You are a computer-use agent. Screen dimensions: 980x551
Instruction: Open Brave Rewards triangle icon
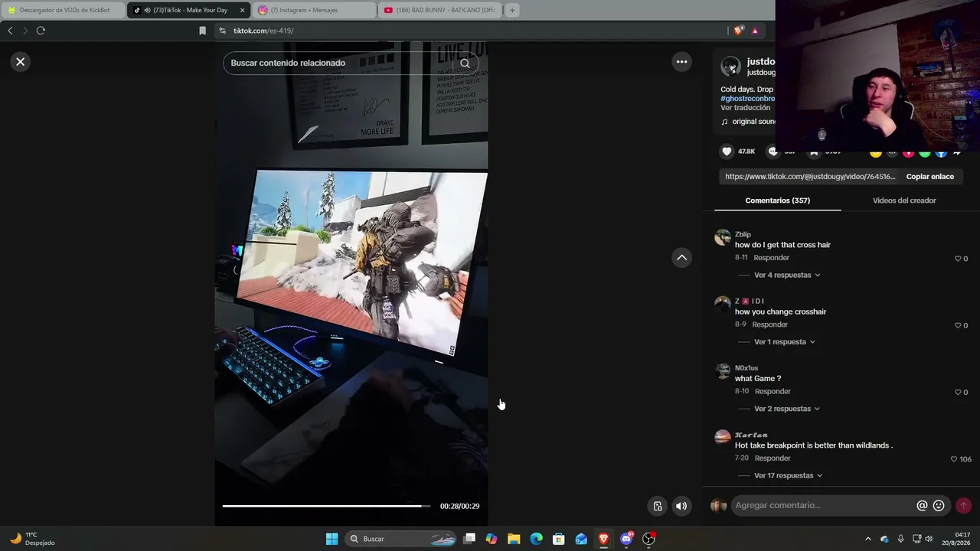click(755, 31)
